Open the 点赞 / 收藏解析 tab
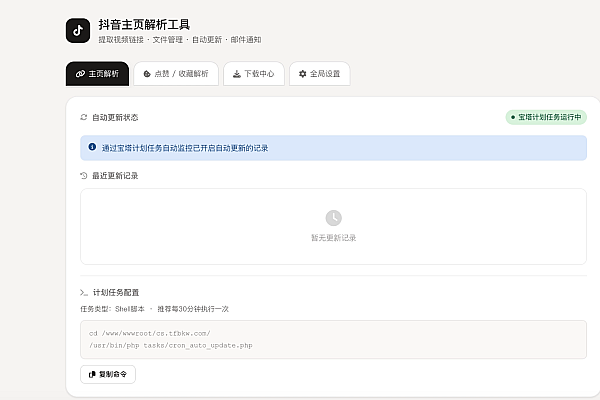This screenshot has width=600, height=400. click(x=176, y=74)
